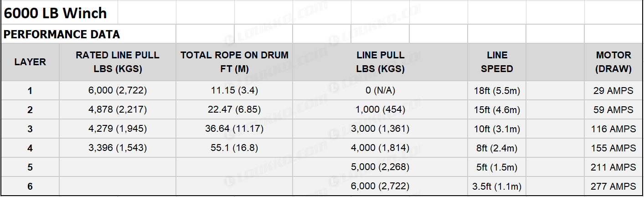Select the 0 (N/A) line pull cell
This screenshot has height=197, width=644.
(380, 91)
